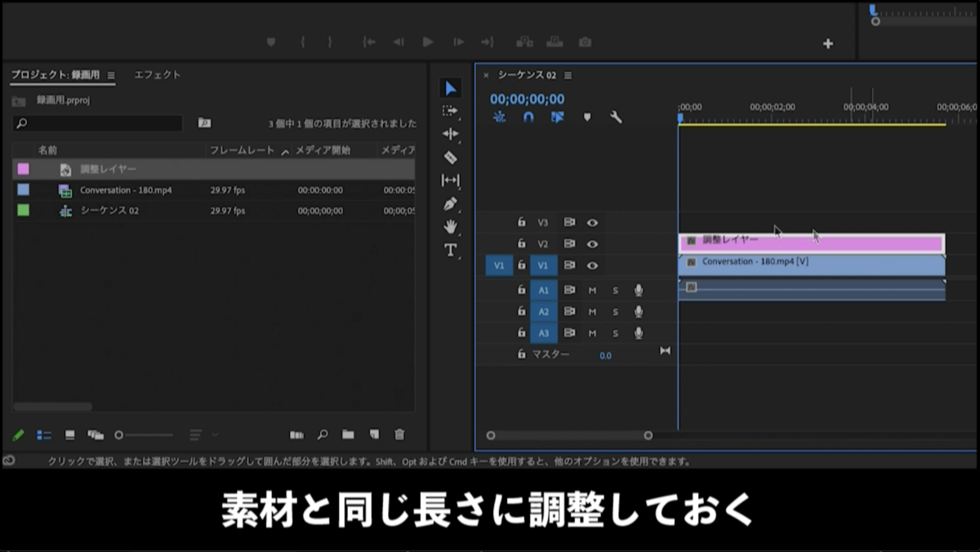The image size is (980, 552).
Task: Click the Overwrite button in source monitor
Action: coord(555,42)
